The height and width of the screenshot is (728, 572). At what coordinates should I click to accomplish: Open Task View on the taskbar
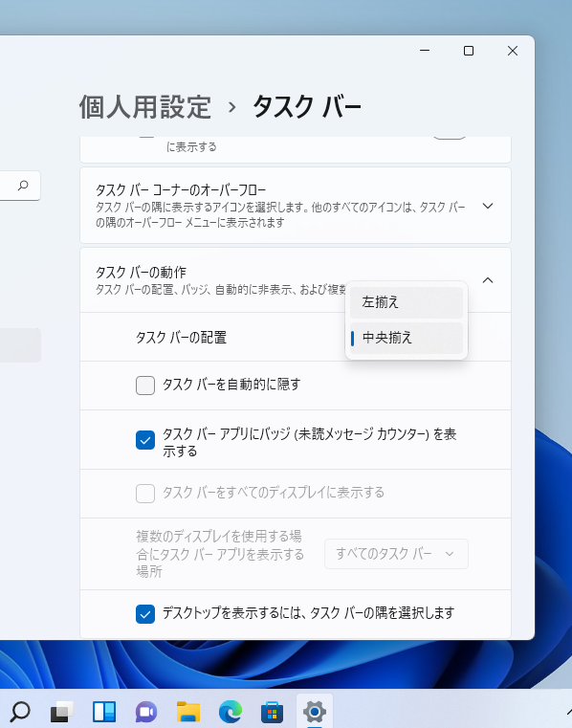(x=62, y=712)
